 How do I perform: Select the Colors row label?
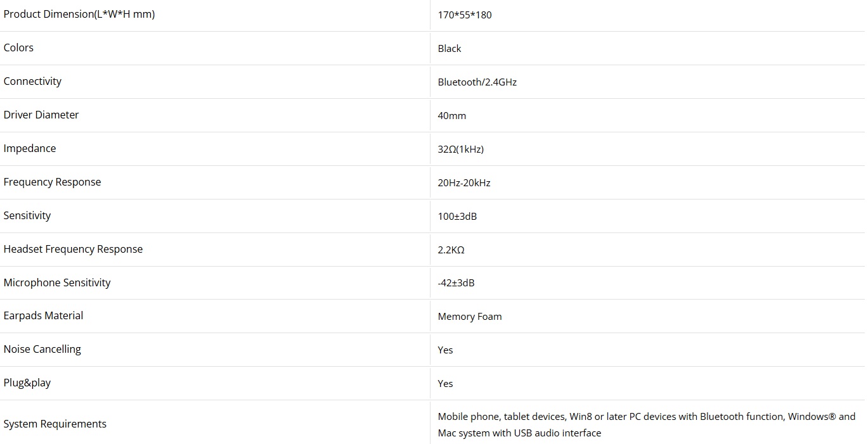(18, 48)
